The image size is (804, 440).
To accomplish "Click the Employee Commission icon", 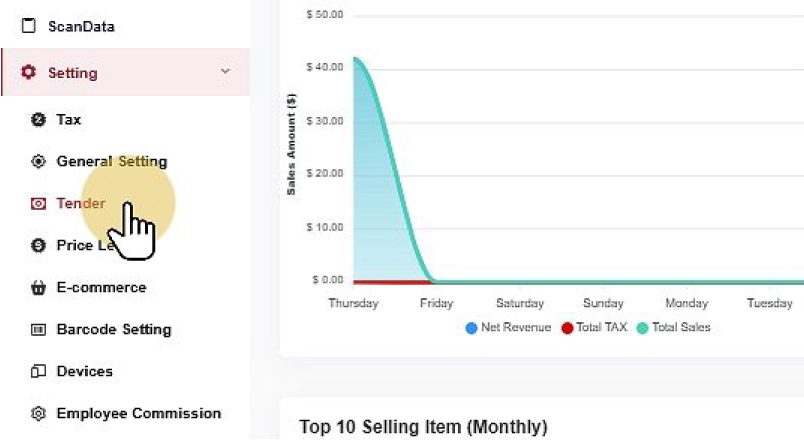I will point(39,414).
